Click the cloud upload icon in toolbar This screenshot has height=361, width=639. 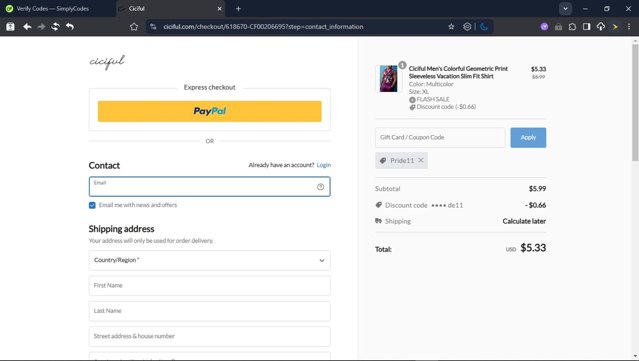601,26
